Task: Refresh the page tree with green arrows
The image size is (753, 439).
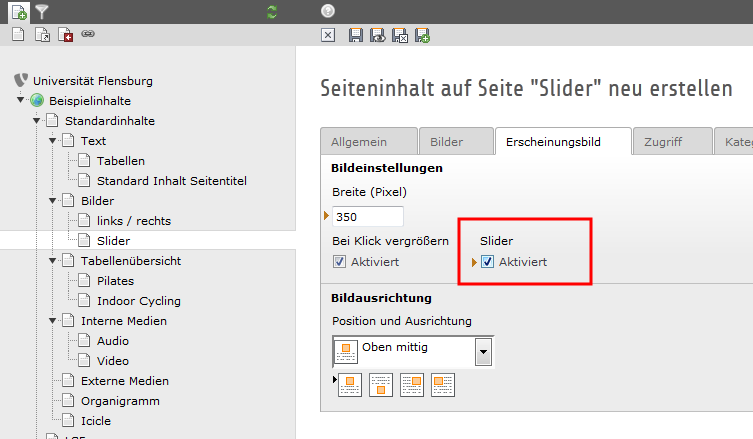Action: coord(272,11)
